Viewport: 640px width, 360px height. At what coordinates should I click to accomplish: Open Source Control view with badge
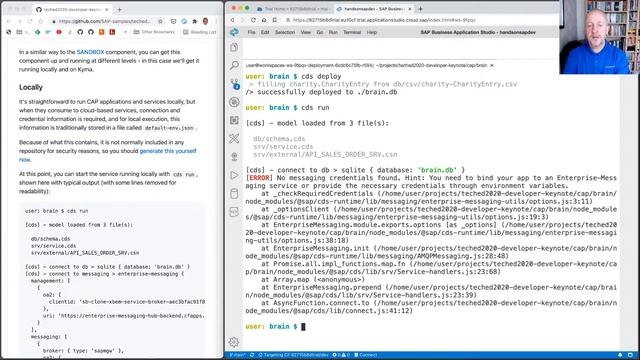pos(234,84)
